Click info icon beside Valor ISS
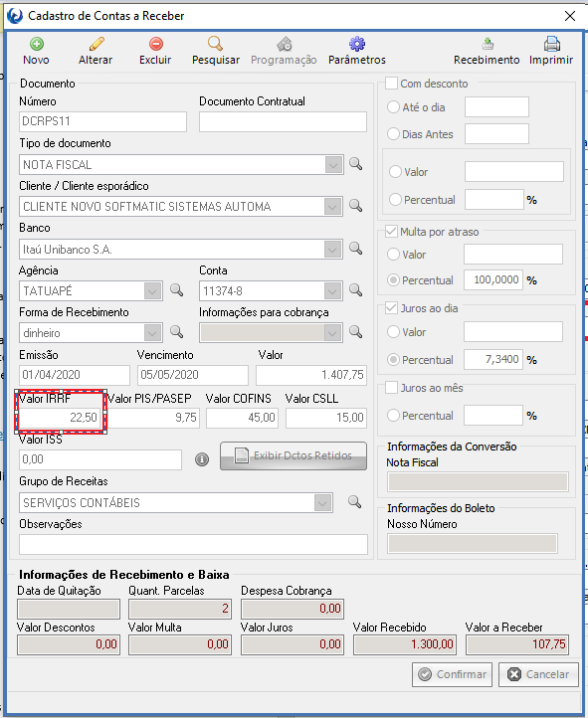 point(202,459)
